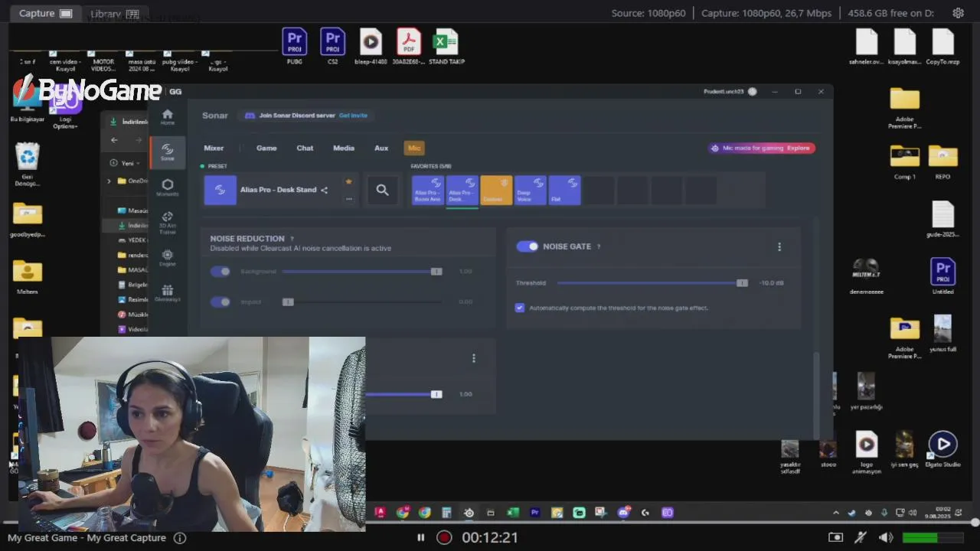Select Sonar in the GG sidebar
This screenshot has width=980, height=551.
pos(168,152)
